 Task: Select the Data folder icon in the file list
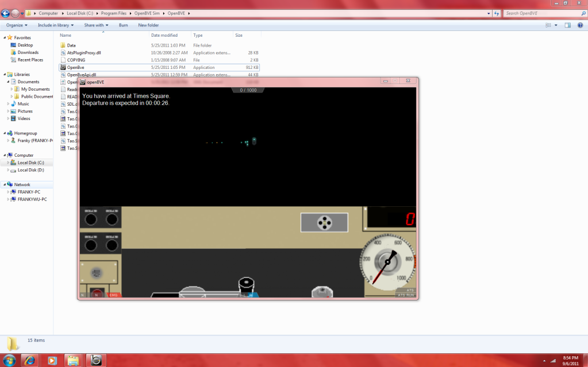[63, 45]
